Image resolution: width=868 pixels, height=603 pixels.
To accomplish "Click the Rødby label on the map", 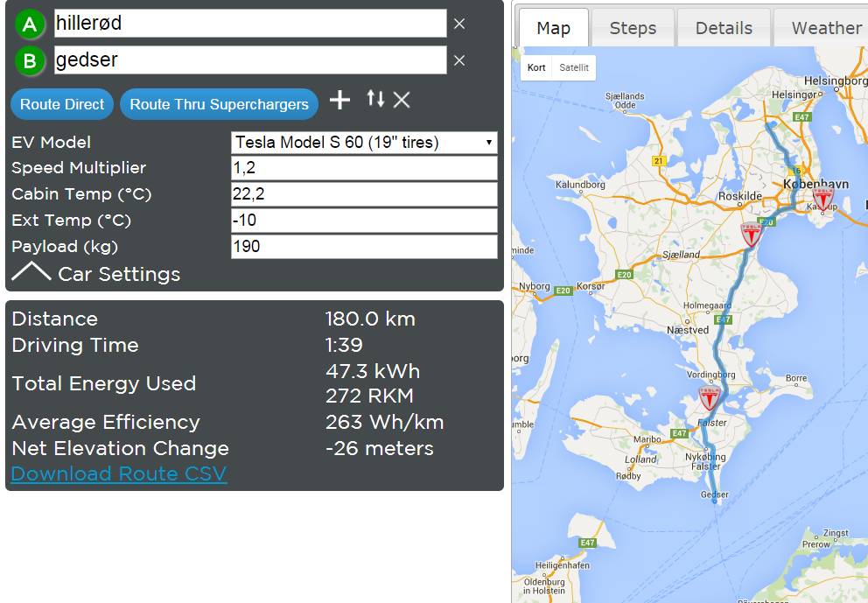I will click(628, 475).
